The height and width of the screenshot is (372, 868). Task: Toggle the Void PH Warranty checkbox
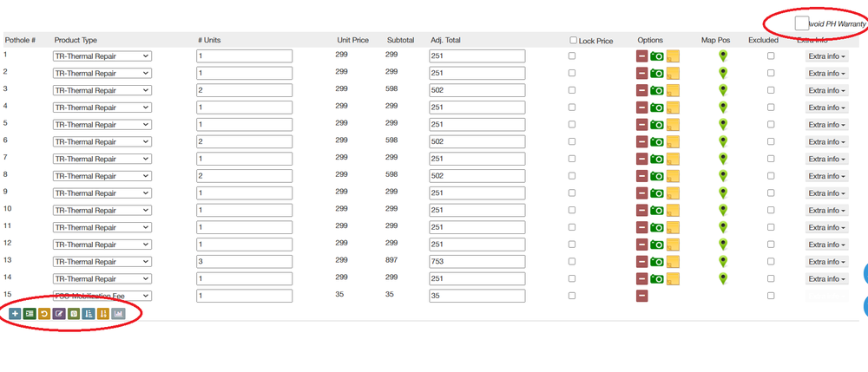coord(802,23)
